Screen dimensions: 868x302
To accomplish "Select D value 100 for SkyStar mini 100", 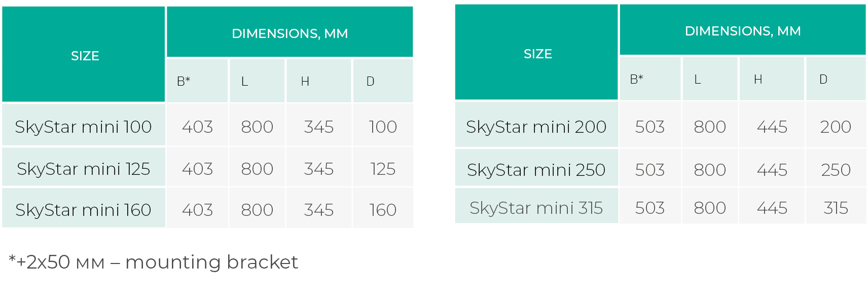I will tap(383, 127).
